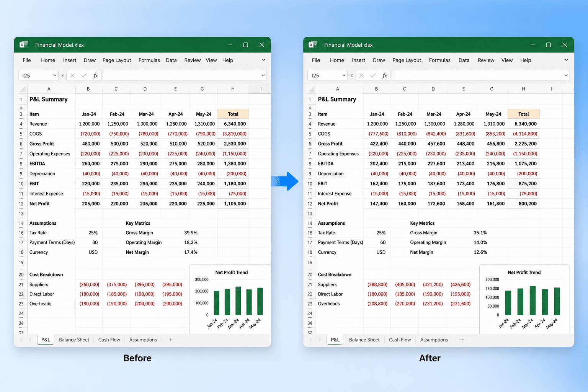The height and width of the screenshot is (392, 588).
Task: Open Formulas tab in Before window
Action: (x=149, y=60)
